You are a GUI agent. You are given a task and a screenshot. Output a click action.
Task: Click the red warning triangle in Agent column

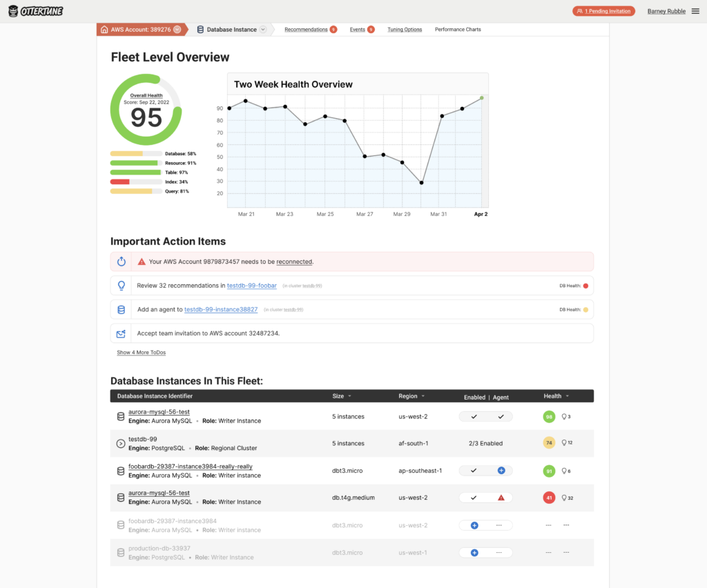tap(501, 498)
